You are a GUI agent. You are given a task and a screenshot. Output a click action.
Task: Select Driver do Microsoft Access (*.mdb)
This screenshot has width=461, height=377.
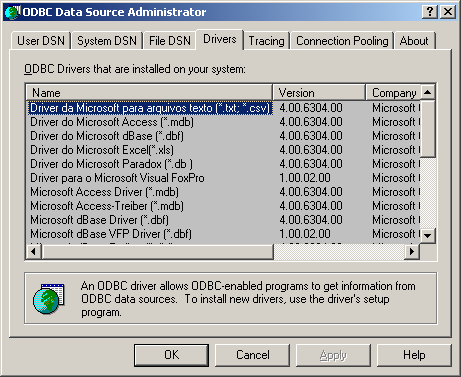112,122
